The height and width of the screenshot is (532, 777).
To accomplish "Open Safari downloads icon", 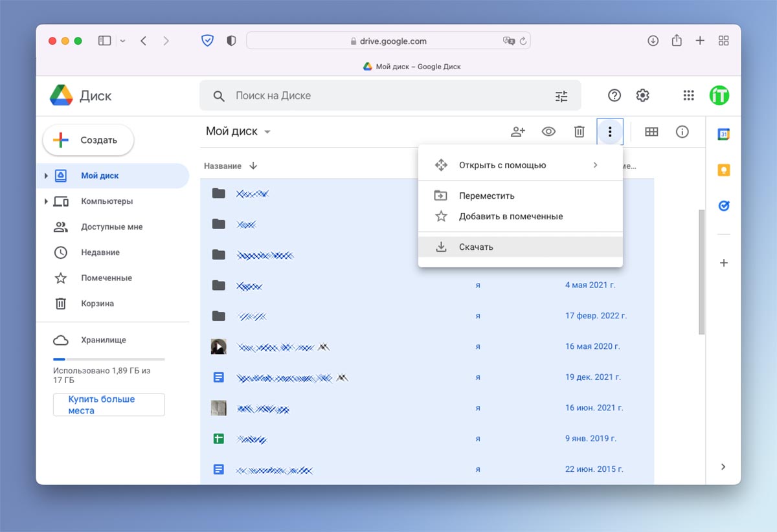I will [653, 41].
